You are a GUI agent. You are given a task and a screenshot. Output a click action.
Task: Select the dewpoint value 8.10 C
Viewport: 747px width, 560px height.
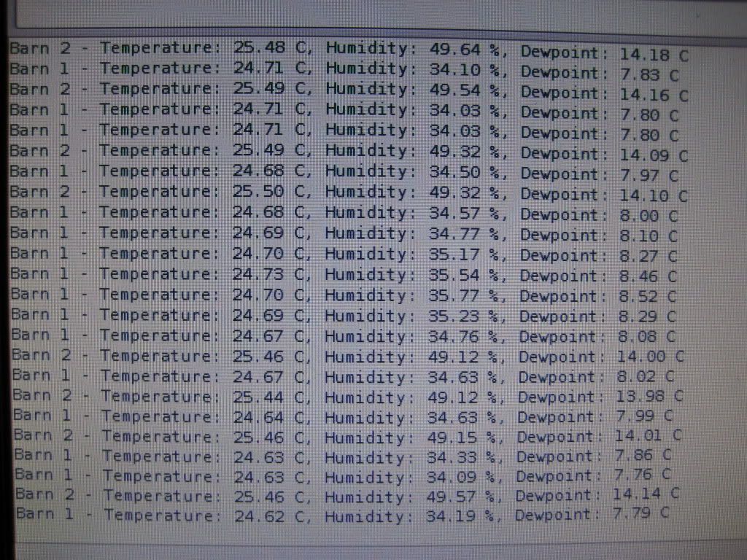click(649, 236)
